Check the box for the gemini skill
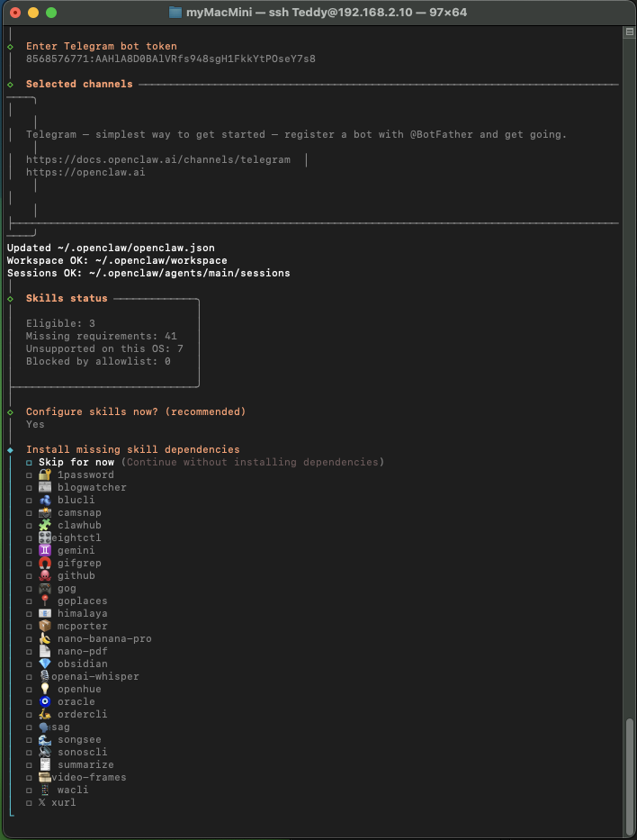637x840 pixels. [x=29, y=550]
